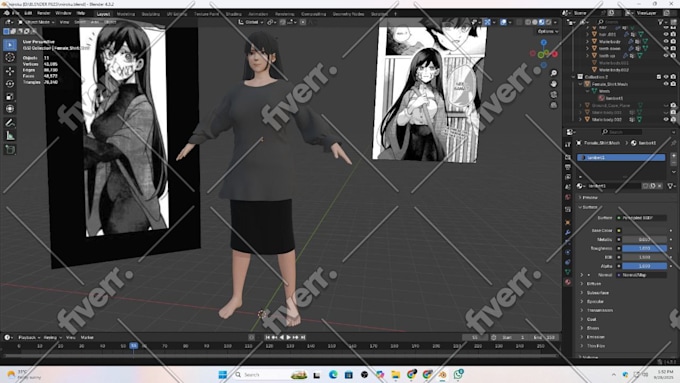Toggle visibility of hair .001 object

click(x=666, y=34)
